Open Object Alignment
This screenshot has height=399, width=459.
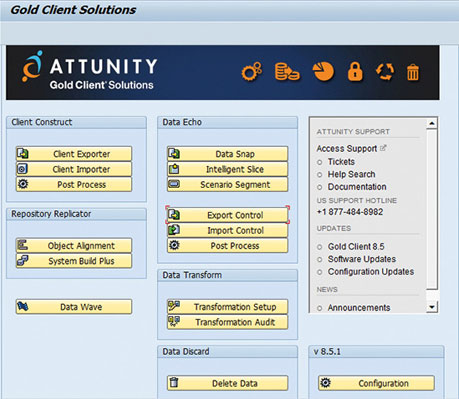[74, 246]
